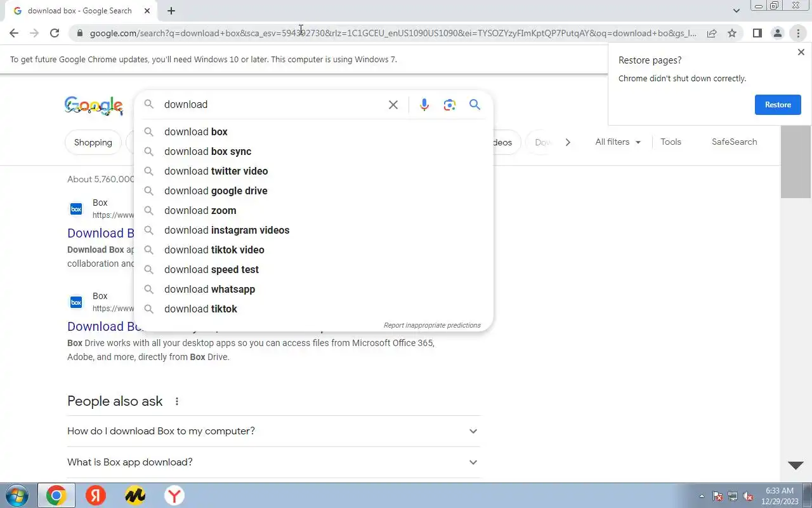The height and width of the screenshot is (508, 812).
Task: Open the Chrome profile icon
Action: click(777, 33)
